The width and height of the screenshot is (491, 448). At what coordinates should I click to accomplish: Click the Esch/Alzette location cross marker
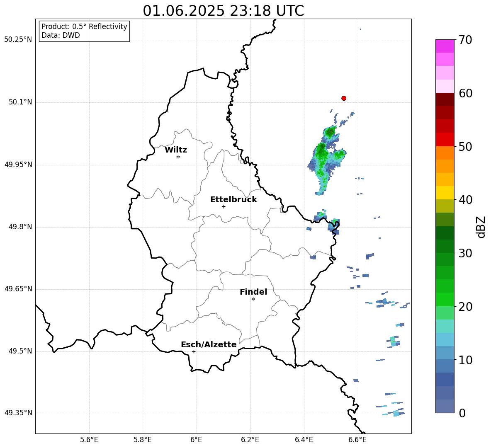pos(194,351)
